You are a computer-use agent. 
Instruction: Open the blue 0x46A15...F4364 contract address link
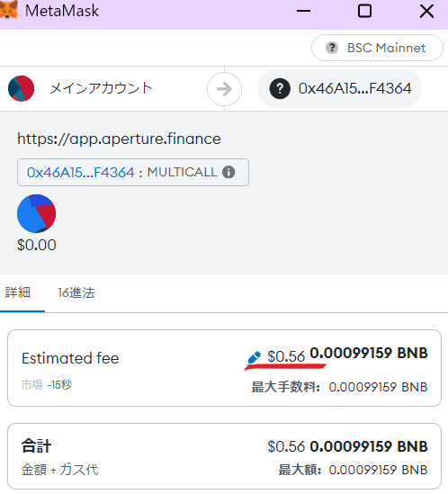coord(81,173)
